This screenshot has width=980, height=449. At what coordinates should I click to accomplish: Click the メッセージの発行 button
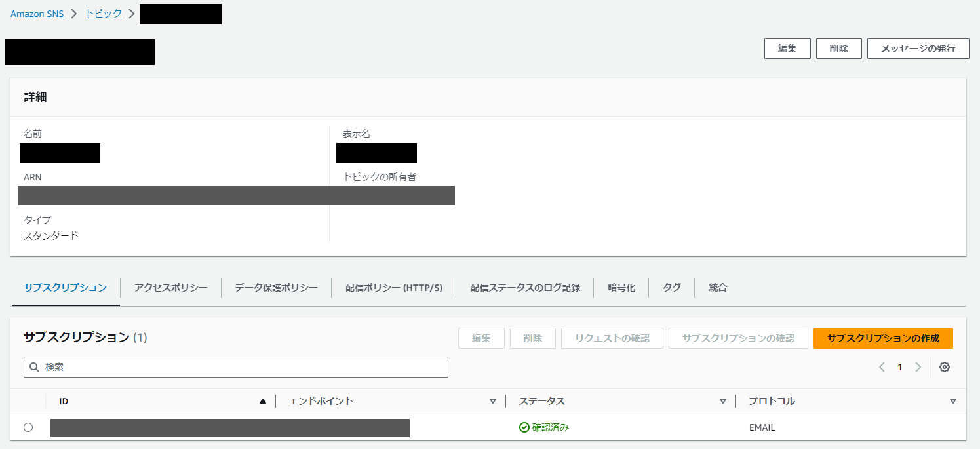click(x=918, y=49)
